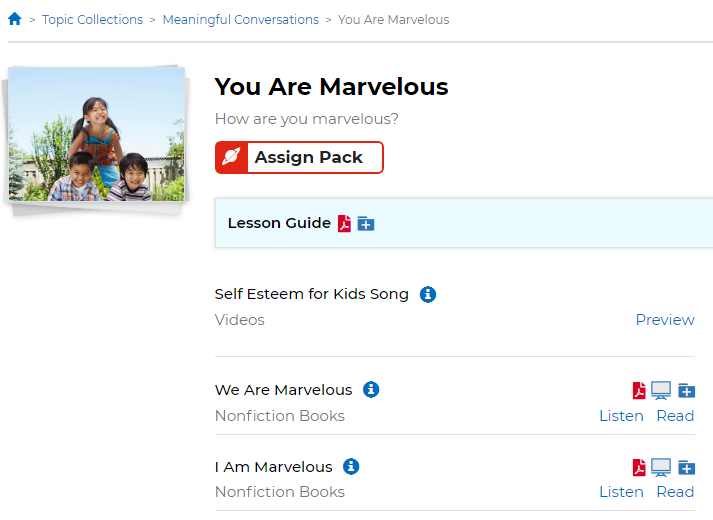Show info for Self Esteem for Kids Song
The height and width of the screenshot is (520, 713).
pyautogui.click(x=427, y=294)
